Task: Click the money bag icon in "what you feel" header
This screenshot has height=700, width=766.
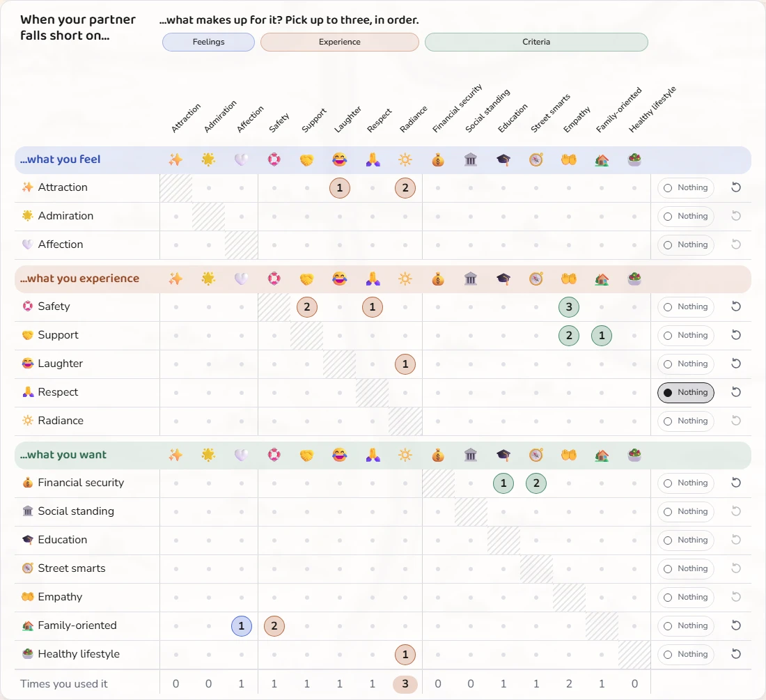Action: coord(438,160)
